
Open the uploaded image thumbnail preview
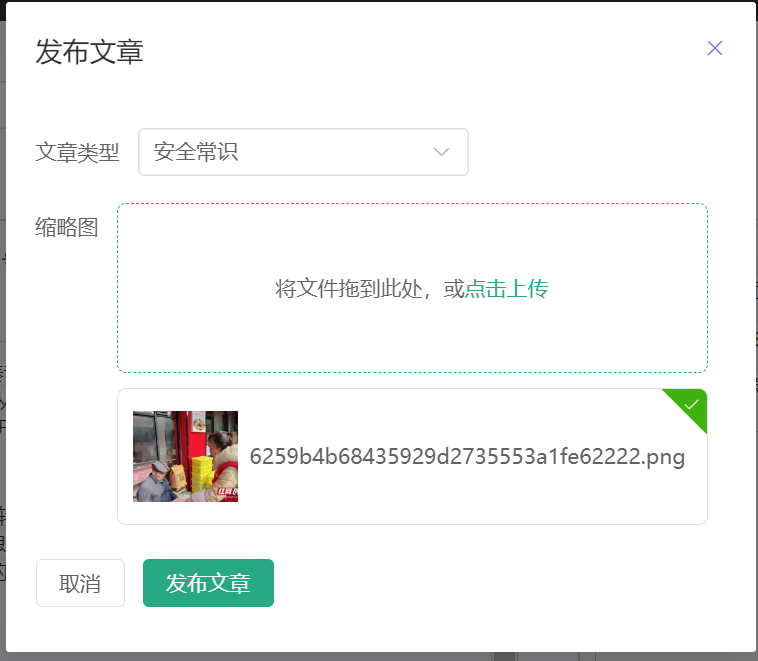pos(185,456)
